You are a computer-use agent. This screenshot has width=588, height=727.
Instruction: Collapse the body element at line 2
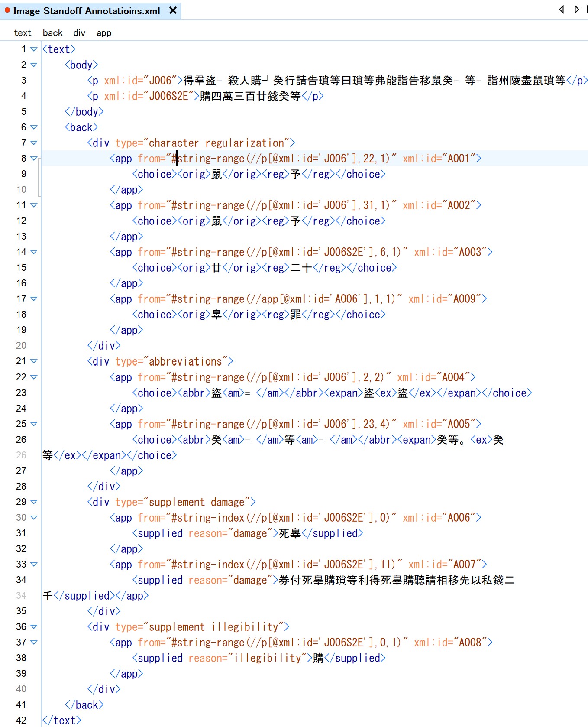[x=34, y=65]
